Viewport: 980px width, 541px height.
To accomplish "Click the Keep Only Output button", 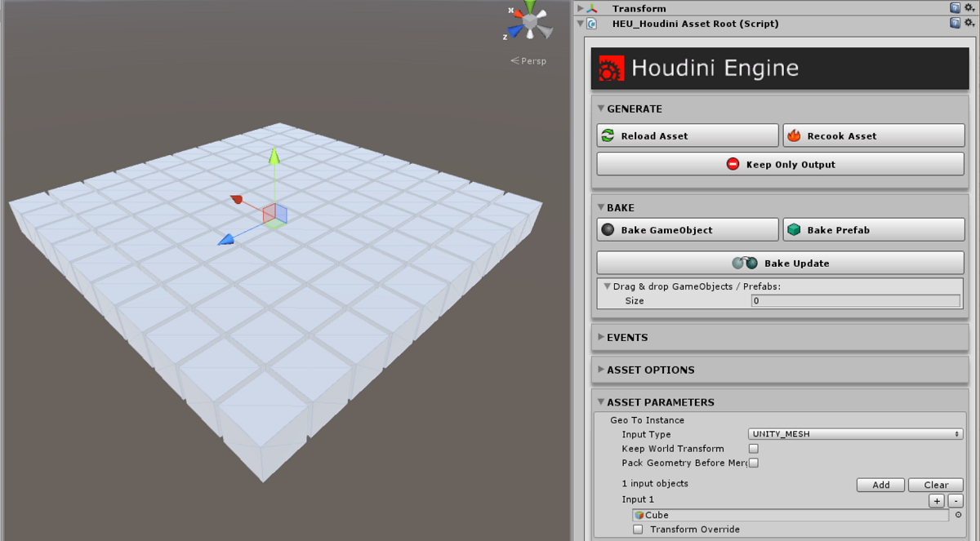I will point(780,164).
